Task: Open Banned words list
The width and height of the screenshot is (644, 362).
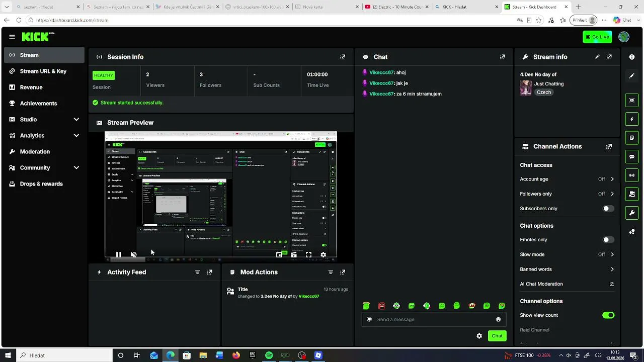Action: coord(567,269)
